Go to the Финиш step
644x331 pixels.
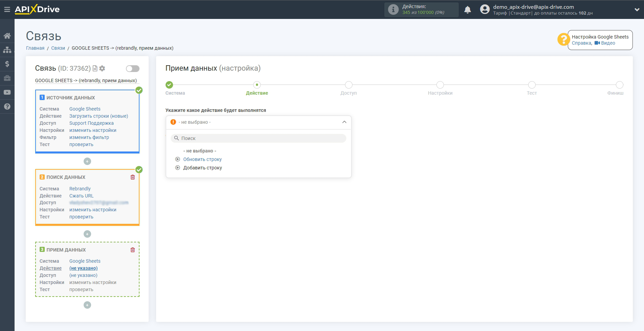(620, 85)
